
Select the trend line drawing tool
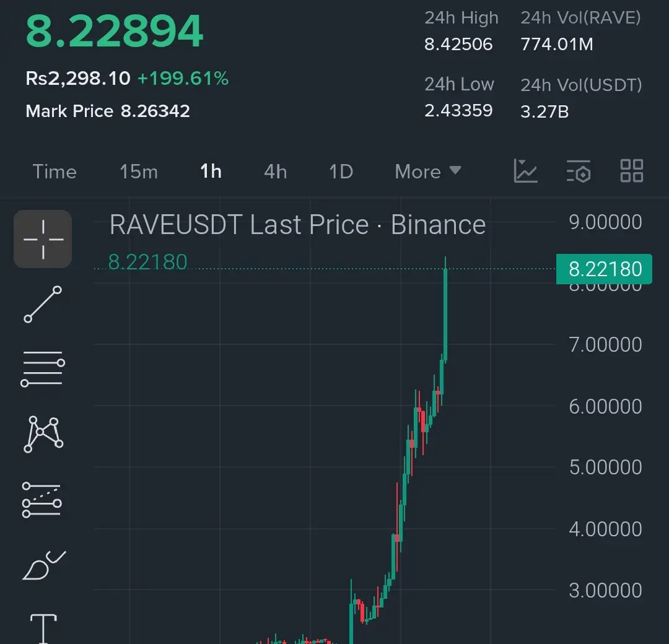point(43,304)
